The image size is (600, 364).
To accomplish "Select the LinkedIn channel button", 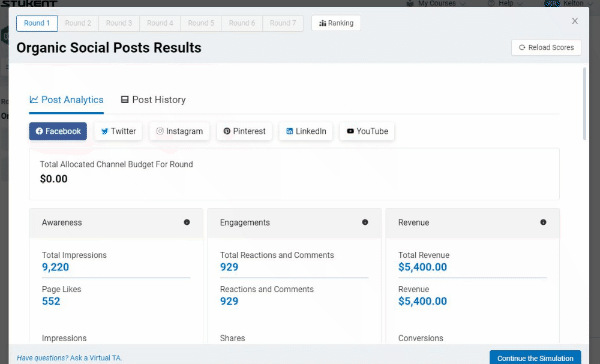I will (x=306, y=131).
